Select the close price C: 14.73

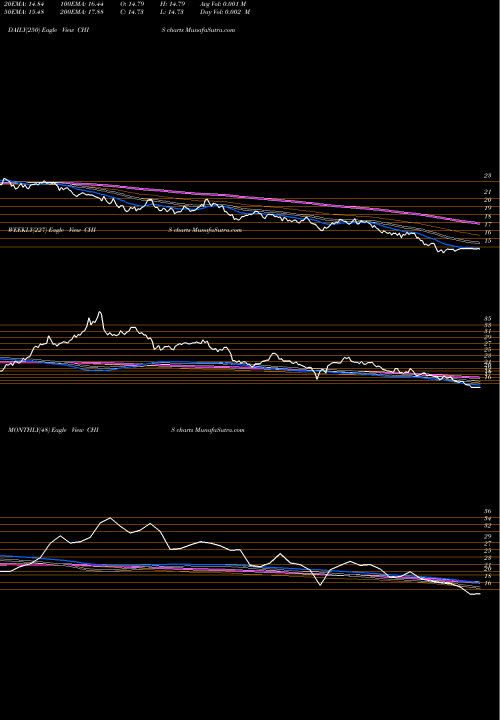point(131,12)
